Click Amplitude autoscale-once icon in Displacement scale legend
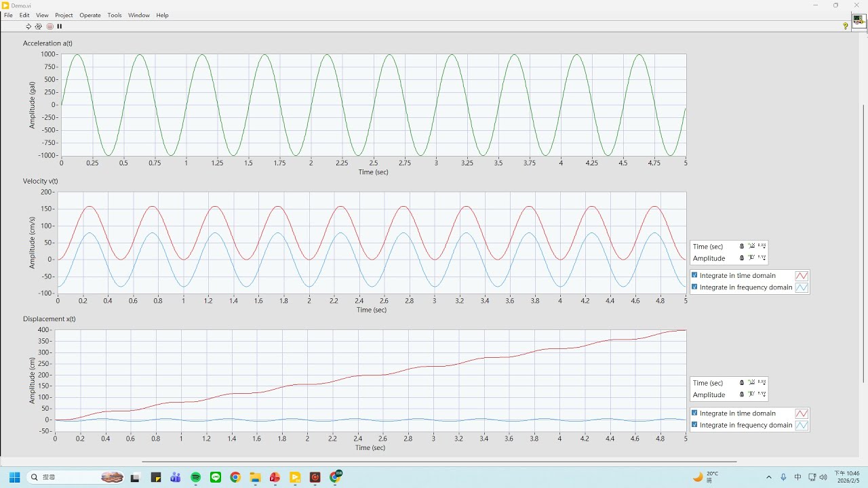 [751, 394]
